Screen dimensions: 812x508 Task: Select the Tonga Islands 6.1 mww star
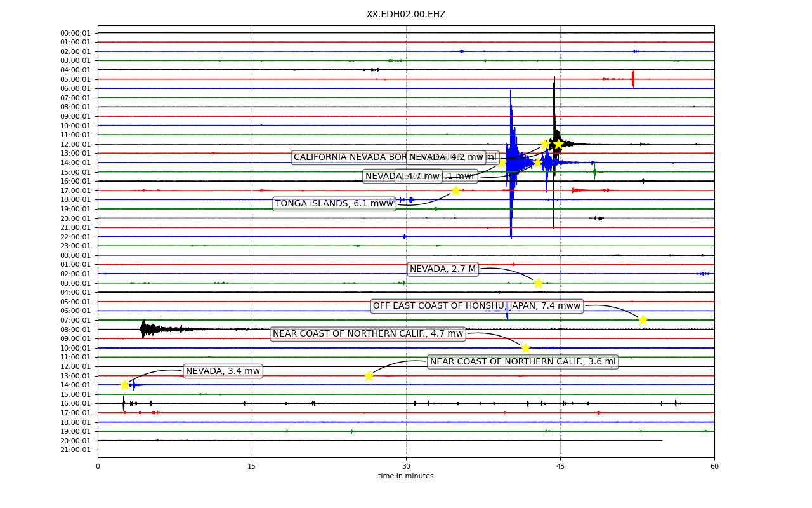[x=455, y=190]
